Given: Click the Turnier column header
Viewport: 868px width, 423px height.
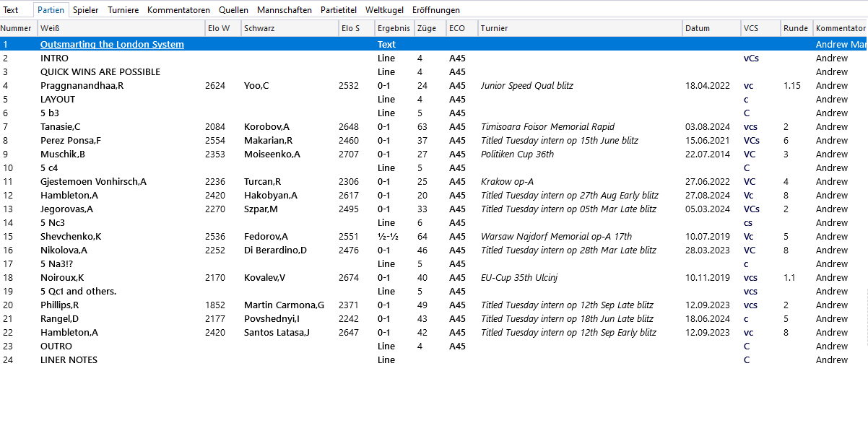Looking at the screenshot, I should tap(494, 29).
